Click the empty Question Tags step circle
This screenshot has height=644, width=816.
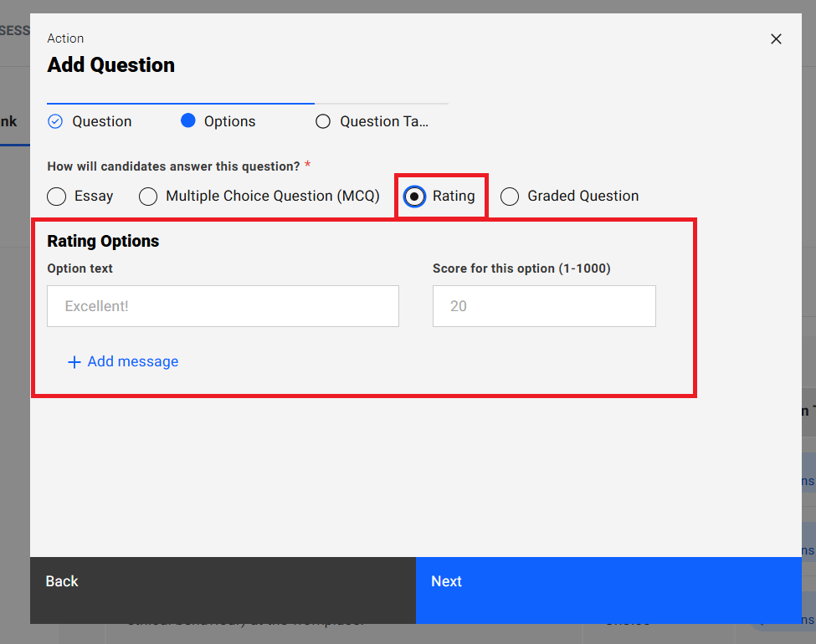coord(323,121)
